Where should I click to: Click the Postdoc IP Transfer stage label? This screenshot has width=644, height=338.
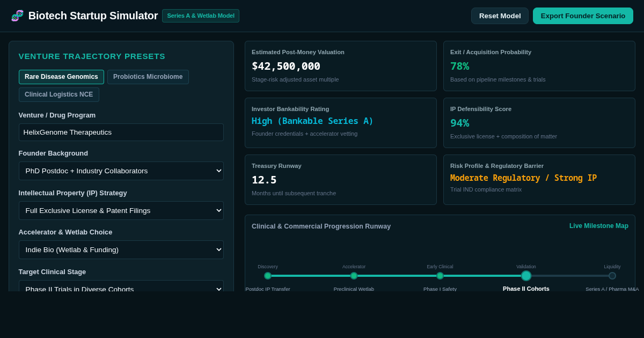click(x=268, y=289)
